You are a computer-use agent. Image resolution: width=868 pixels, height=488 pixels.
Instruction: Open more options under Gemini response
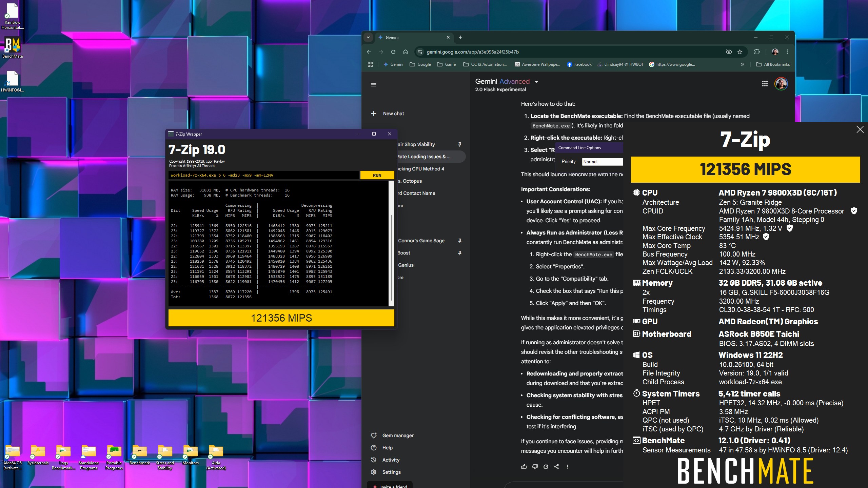point(568,467)
